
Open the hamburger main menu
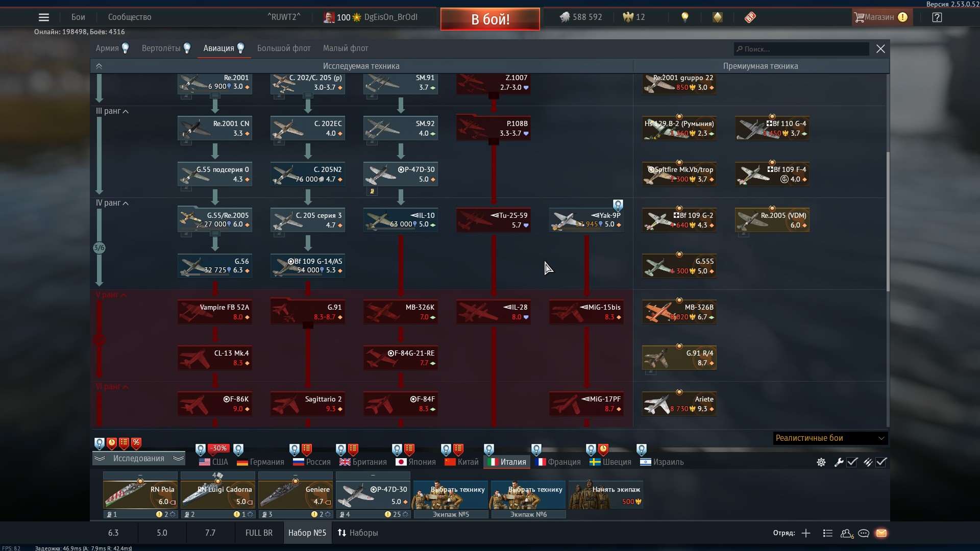click(44, 17)
